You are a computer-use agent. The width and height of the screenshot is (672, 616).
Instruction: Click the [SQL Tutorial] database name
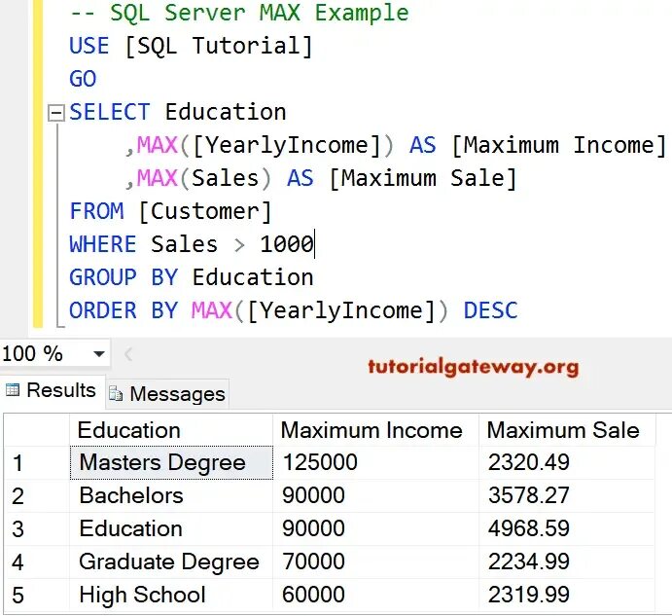(219, 46)
